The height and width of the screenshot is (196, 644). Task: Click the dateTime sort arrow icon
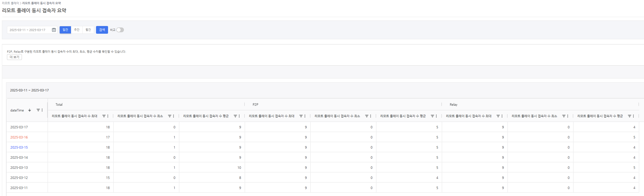click(x=30, y=110)
